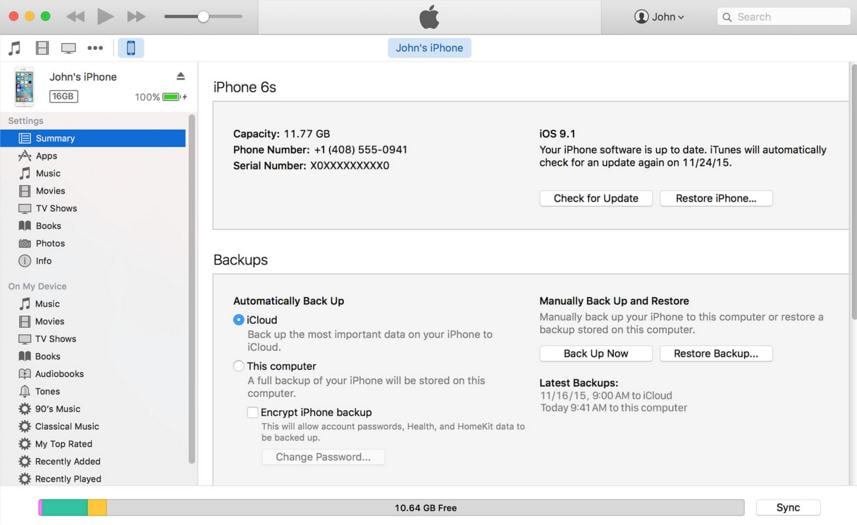This screenshot has width=857, height=525.
Task: Click Today 9:41 AM to this computer entry
Action: point(613,408)
